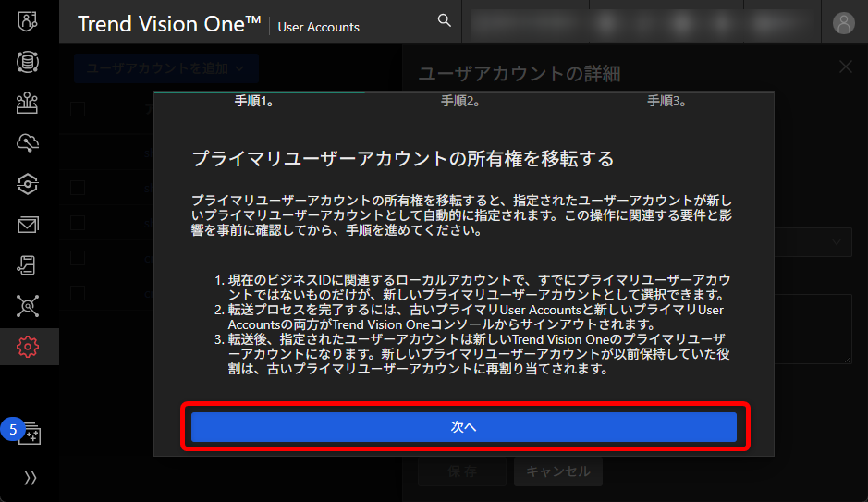Click the プライマリユーザーアカウントの所有権を移転する heading
The width and height of the screenshot is (868, 502).
402,159
